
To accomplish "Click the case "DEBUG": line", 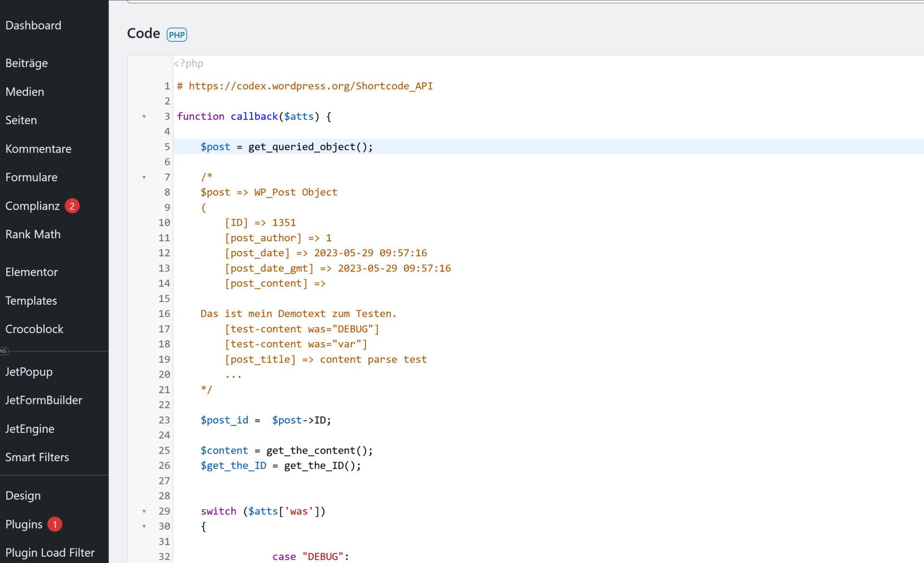I will tap(311, 556).
